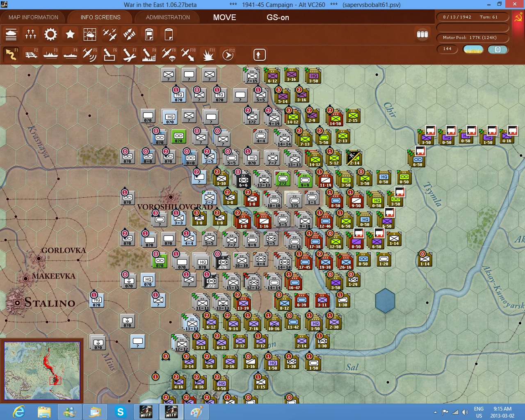Click the F12 end turn icon
The image size is (525, 420).
pyautogui.click(x=228, y=54)
